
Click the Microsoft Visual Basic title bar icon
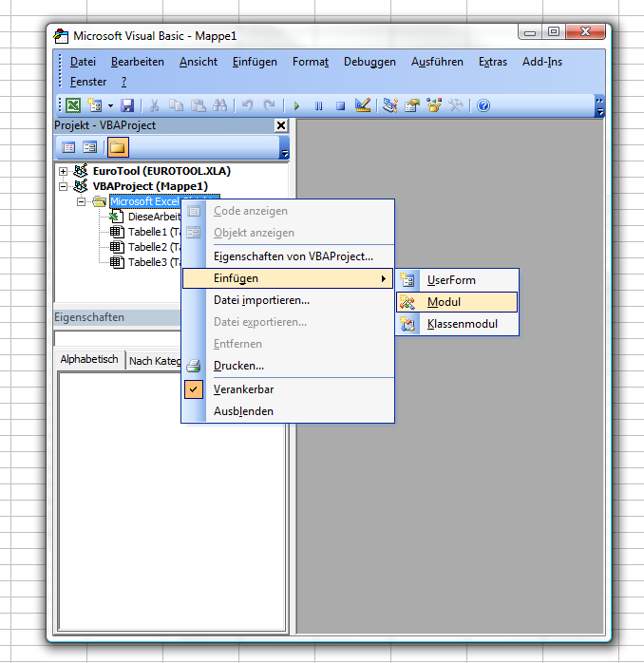coord(61,36)
